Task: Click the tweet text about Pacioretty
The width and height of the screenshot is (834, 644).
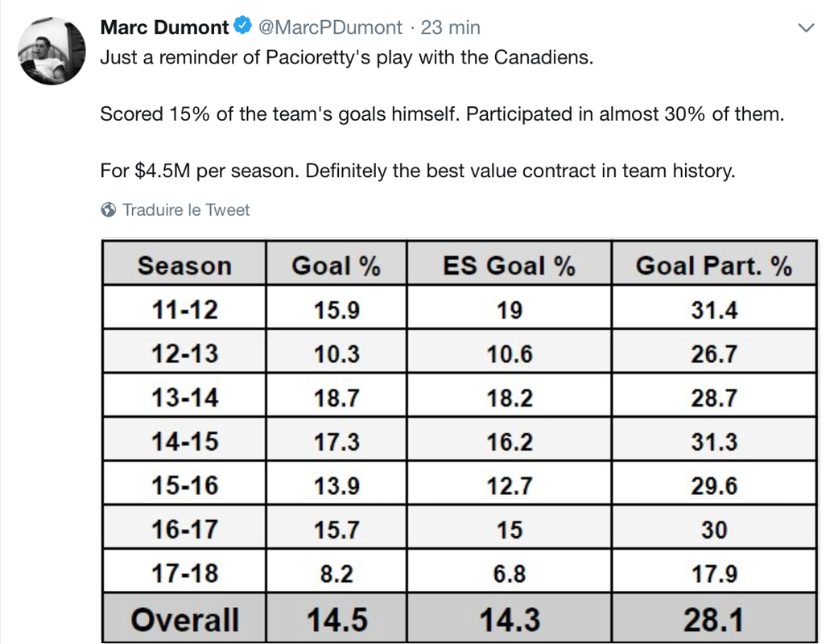Action: pyautogui.click(x=443, y=114)
